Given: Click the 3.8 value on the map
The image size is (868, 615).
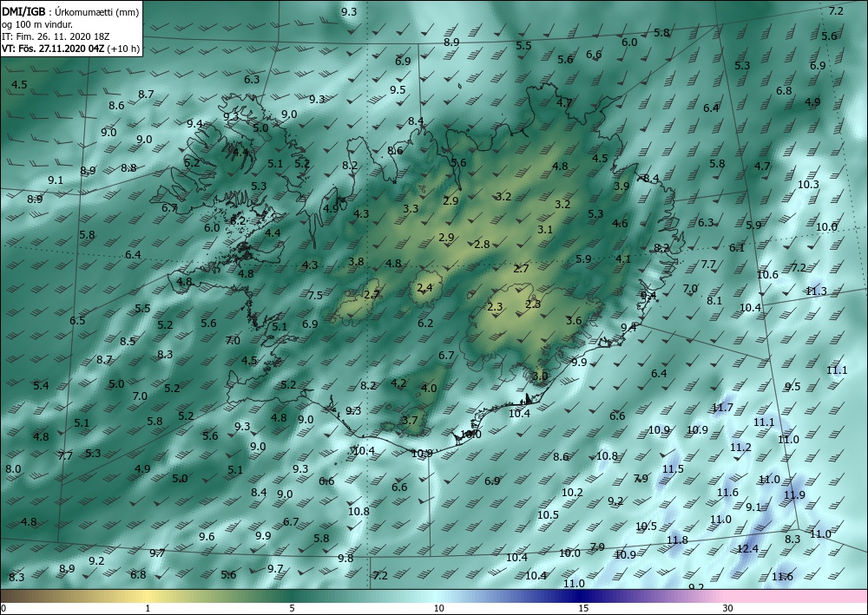Looking at the screenshot, I should tap(357, 261).
